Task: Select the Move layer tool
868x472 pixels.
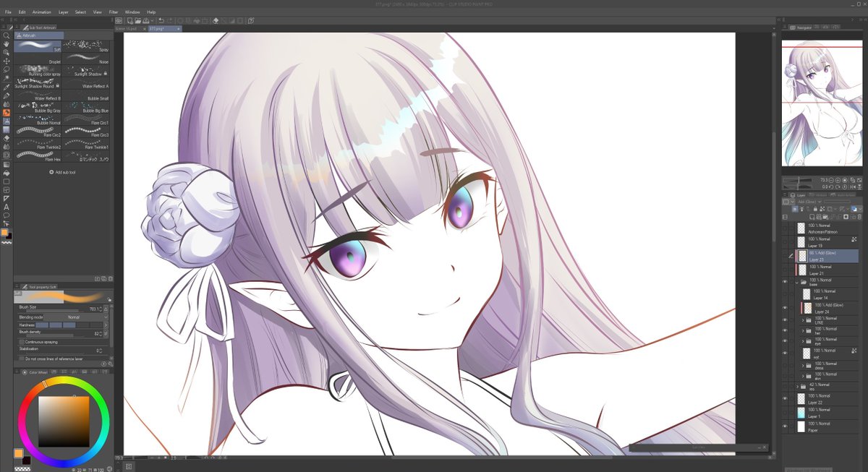Action: (7, 61)
